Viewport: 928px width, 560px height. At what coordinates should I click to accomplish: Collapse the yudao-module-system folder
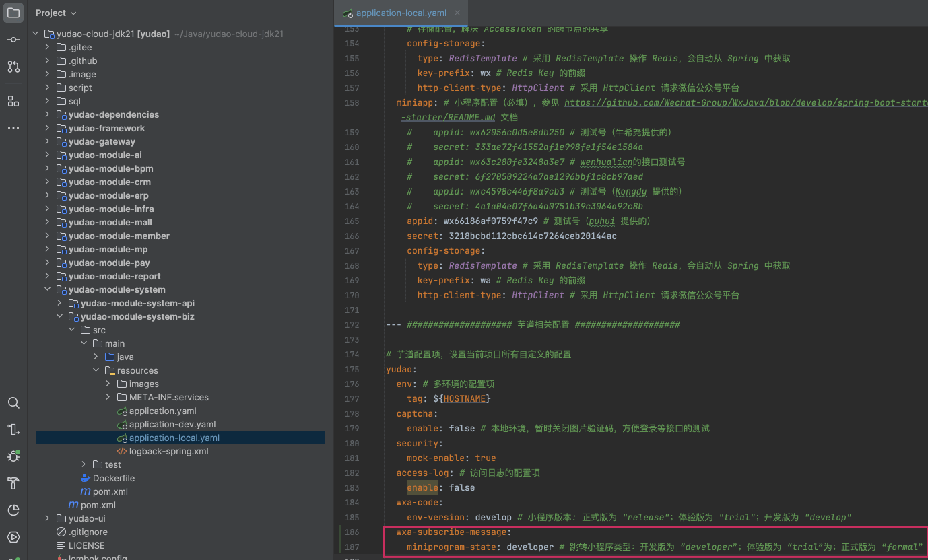47,289
